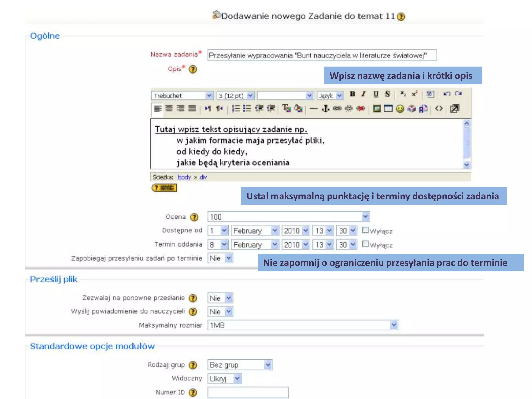The image size is (532, 399).
Task: Click the strikethrough formatting icon
Action: pos(387,94)
